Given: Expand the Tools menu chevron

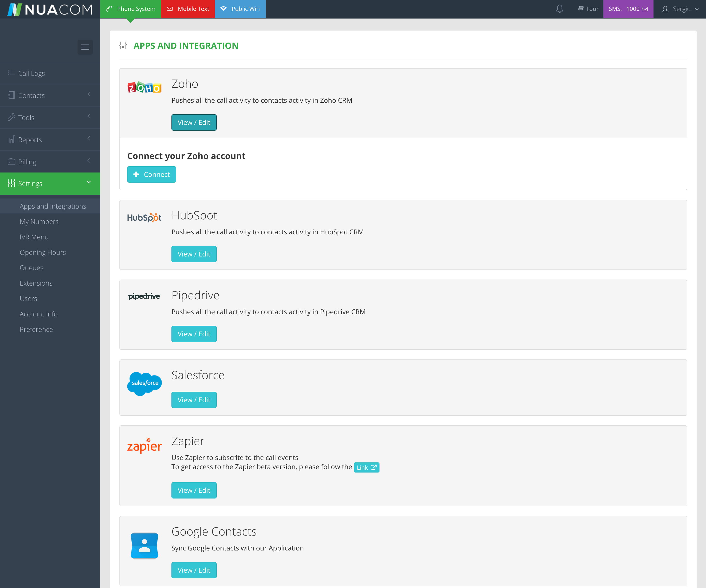Looking at the screenshot, I should click(89, 117).
